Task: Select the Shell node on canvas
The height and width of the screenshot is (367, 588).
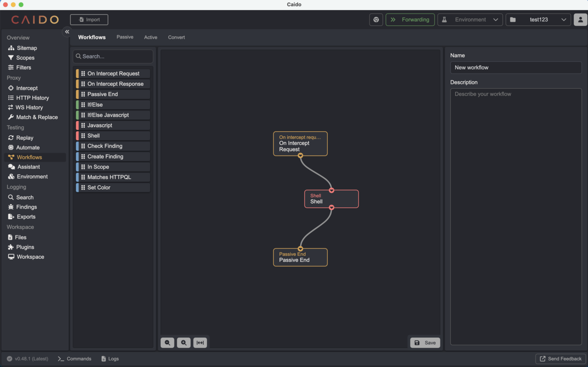Action: point(331,199)
